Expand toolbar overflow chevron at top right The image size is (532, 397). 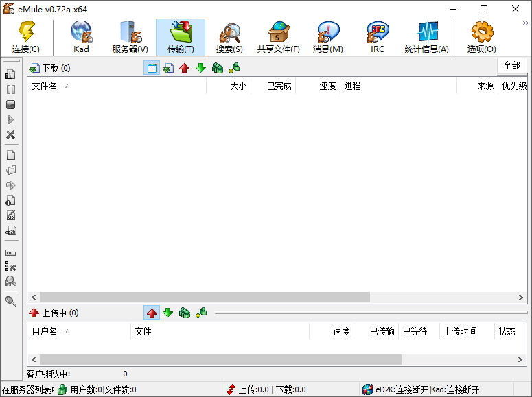[526, 23]
